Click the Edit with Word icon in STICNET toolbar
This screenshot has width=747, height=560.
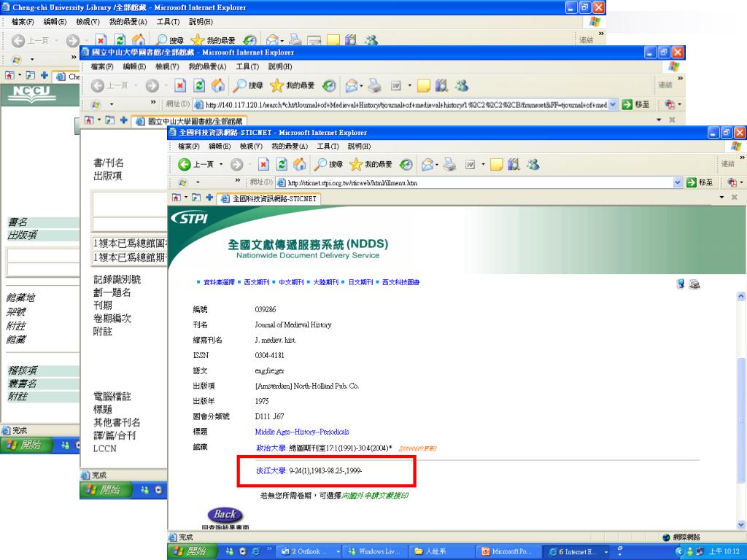(x=471, y=165)
